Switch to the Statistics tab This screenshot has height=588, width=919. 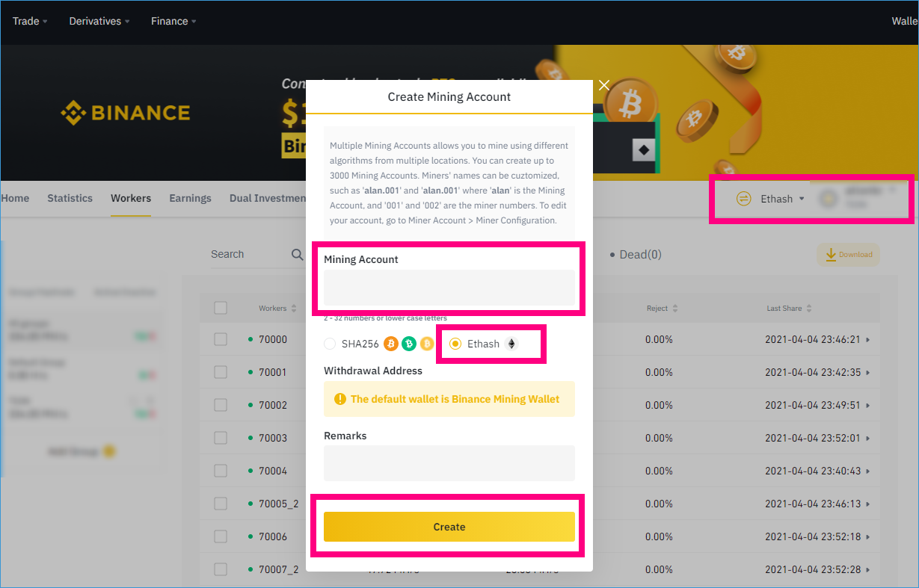pyautogui.click(x=70, y=198)
